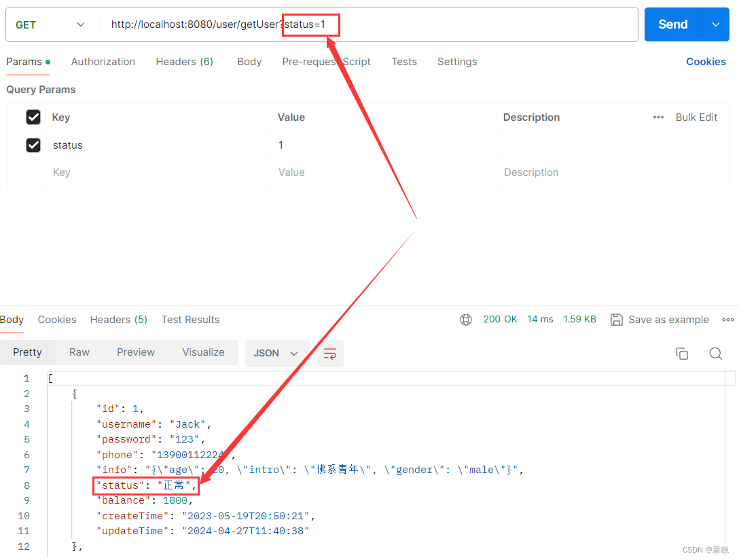Switch to the Raw response view
This screenshot has width=739, height=560.
(x=79, y=352)
